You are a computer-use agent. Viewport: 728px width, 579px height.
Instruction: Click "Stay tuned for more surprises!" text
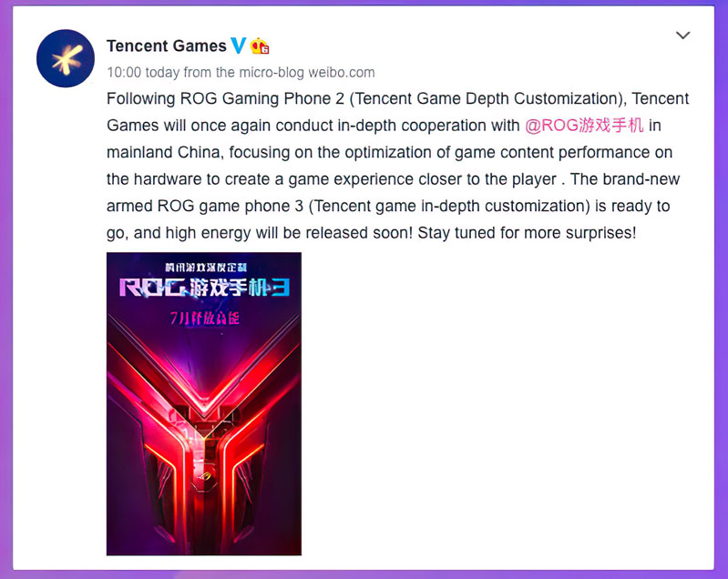[x=527, y=233]
